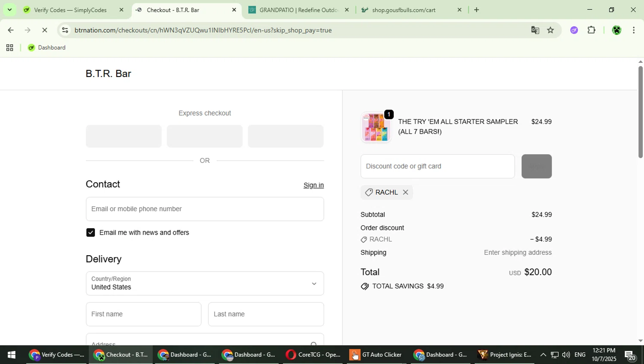
Task: Close the Verify Codes tab
Action: click(x=122, y=10)
